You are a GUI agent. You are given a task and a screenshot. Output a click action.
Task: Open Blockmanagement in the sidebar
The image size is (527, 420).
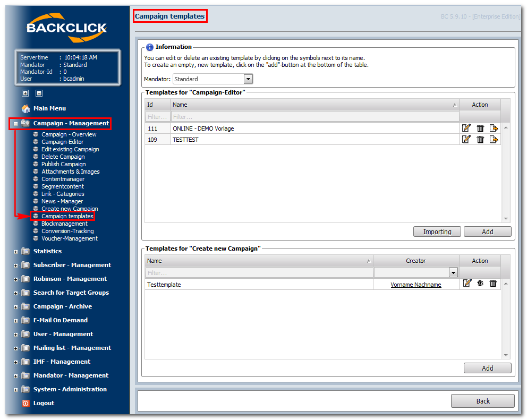[64, 224]
